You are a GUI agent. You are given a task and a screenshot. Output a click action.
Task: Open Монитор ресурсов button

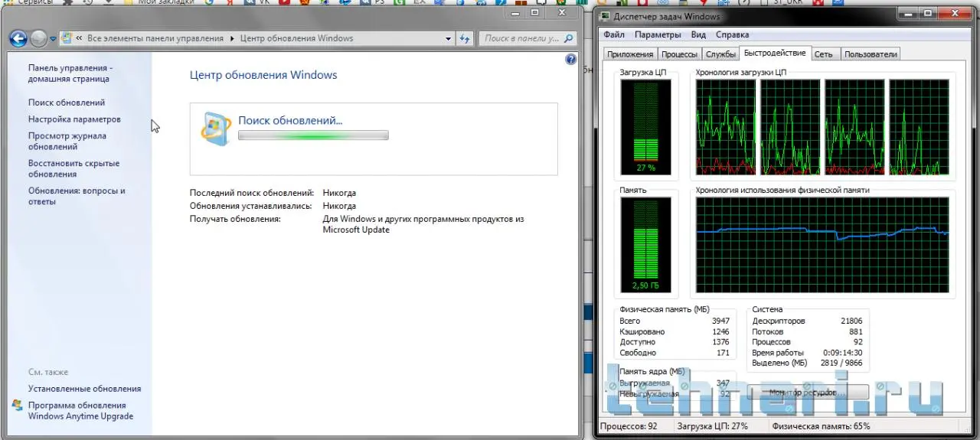click(808, 392)
